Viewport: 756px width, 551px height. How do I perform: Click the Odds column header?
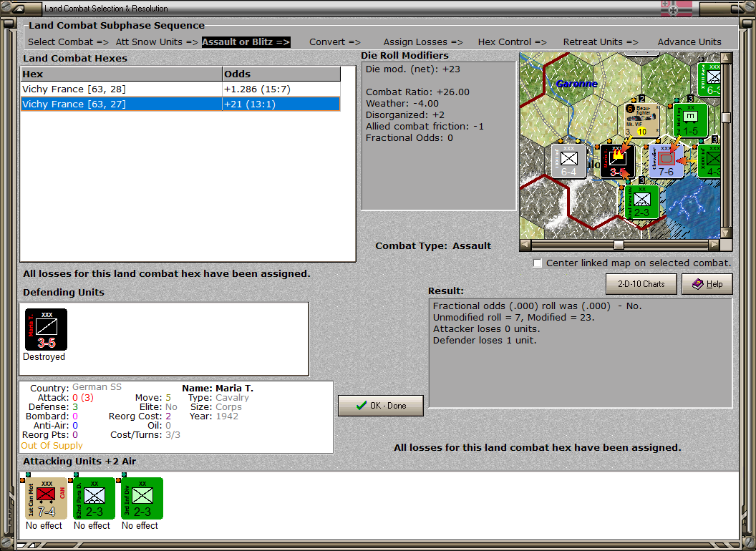click(281, 74)
